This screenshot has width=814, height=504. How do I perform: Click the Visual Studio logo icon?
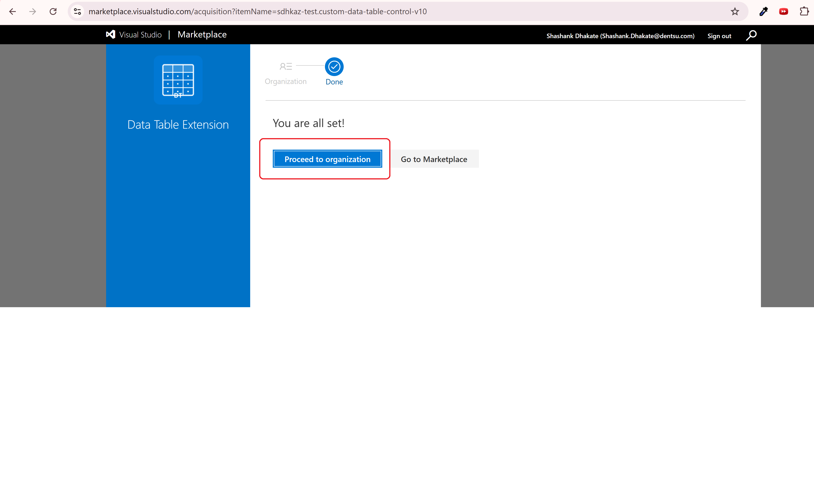[x=111, y=35]
